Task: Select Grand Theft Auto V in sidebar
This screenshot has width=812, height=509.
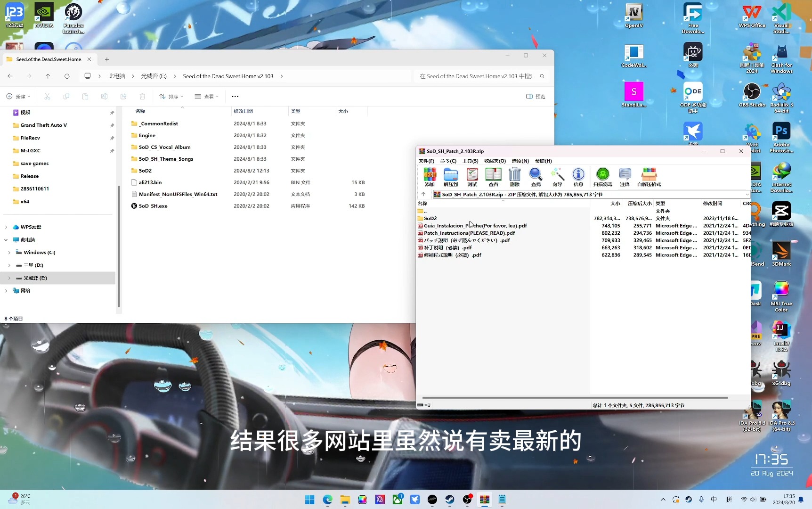Action: point(43,125)
